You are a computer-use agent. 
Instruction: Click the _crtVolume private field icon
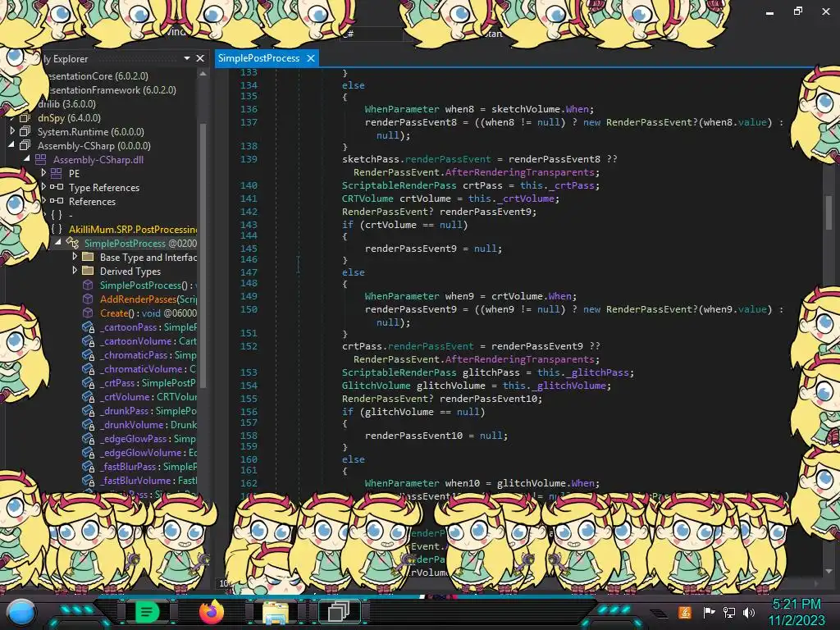(88, 397)
